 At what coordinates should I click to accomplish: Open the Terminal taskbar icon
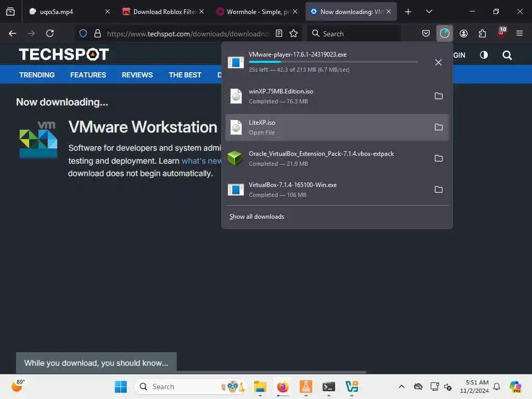tap(328, 387)
